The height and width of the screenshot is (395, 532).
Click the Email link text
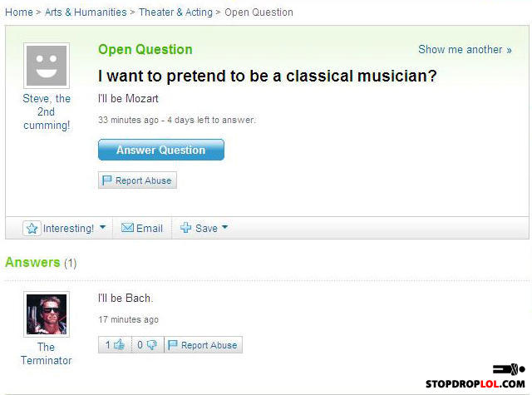pyautogui.click(x=150, y=229)
